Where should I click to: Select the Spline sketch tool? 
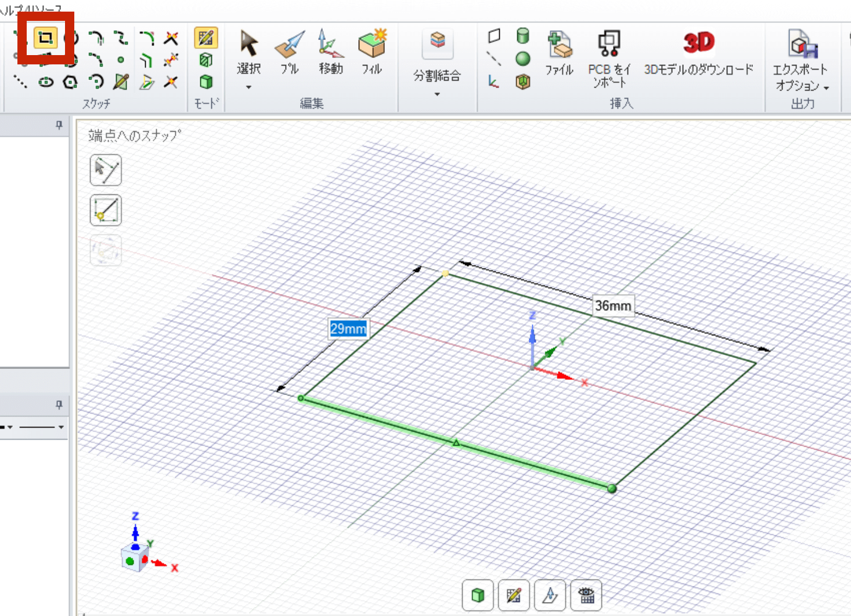click(121, 38)
